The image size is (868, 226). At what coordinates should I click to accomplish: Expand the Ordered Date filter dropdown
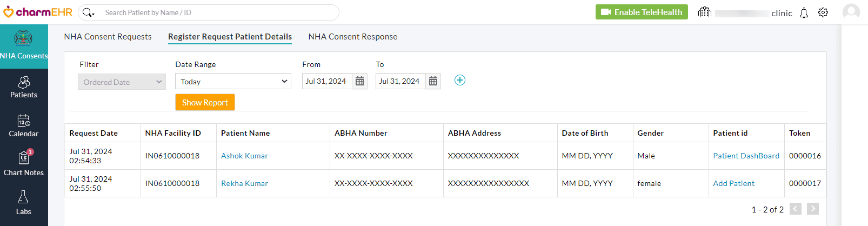(x=122, y=82)
